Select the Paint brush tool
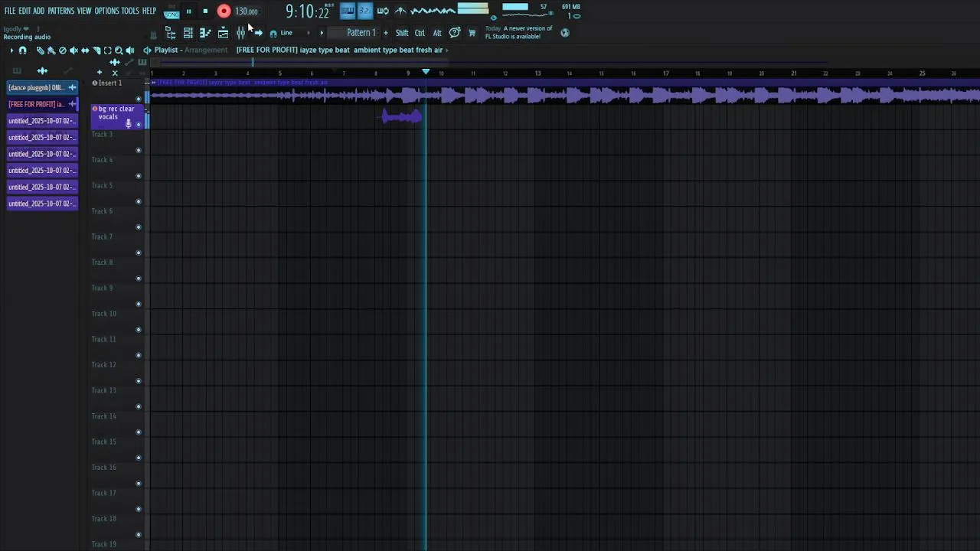 51,50
